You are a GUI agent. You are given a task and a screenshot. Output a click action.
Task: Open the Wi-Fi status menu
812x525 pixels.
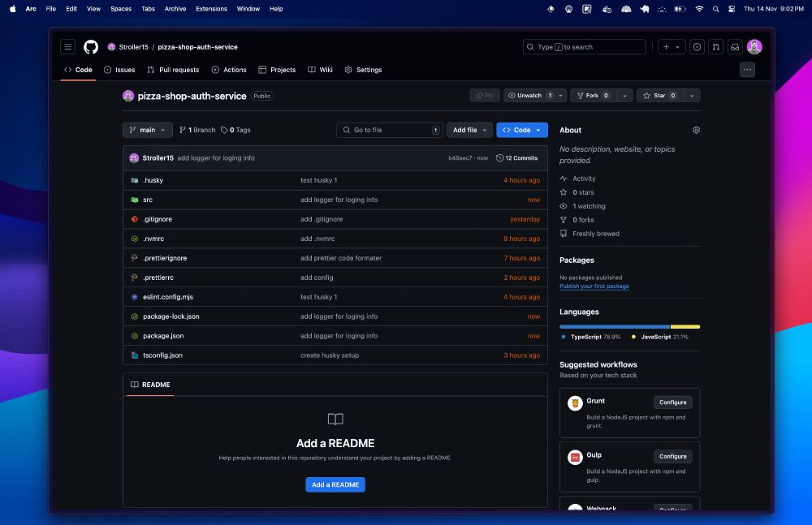[x=699, y=9]
